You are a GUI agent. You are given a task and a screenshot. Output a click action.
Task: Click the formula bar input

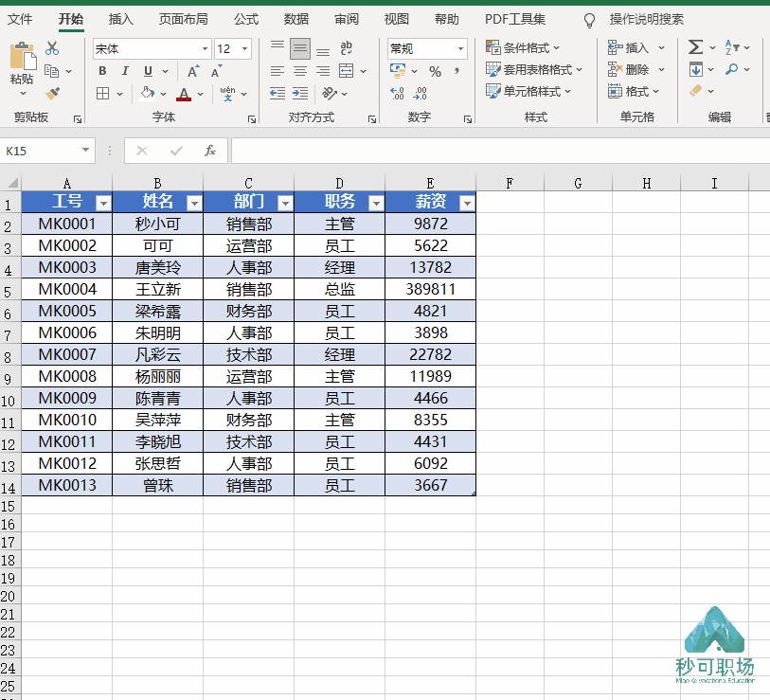tap(500, 151)
